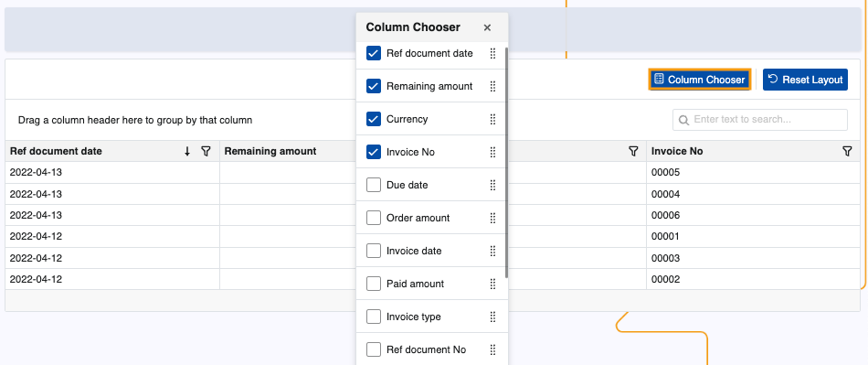Select invoice cell 00002

click(754, 279)
